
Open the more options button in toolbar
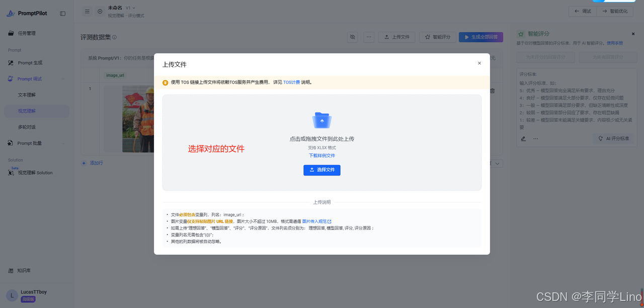point(369,37)
